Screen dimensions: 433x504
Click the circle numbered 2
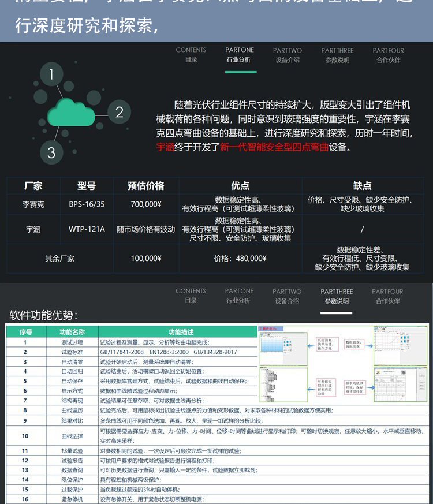(x=120, y=112)
